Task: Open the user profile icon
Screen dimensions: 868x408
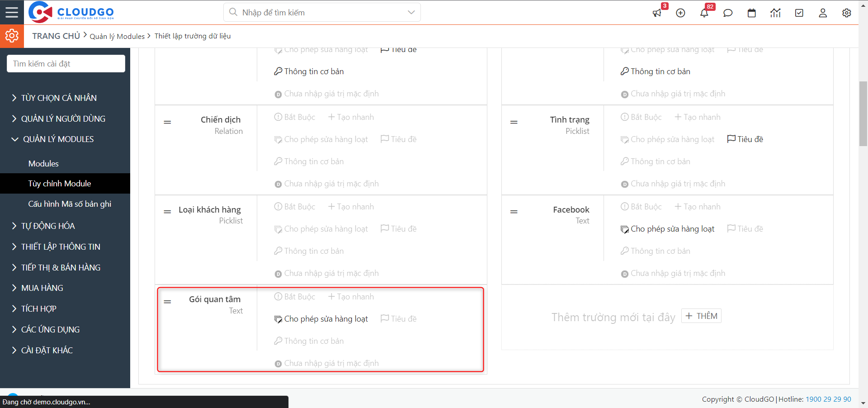Action: click(x=823, y=13)
